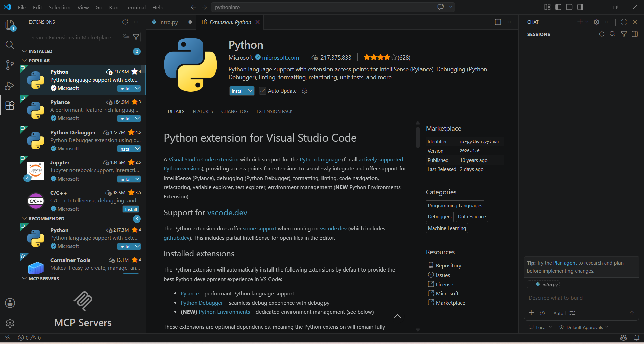Open Python extension settings gear

pyautogui.click(x=305, y=91)
